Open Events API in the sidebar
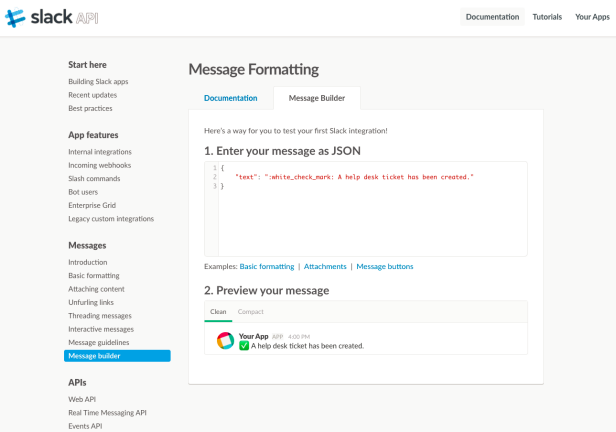This screenshot has width=616, height=432. coord(85,426)
